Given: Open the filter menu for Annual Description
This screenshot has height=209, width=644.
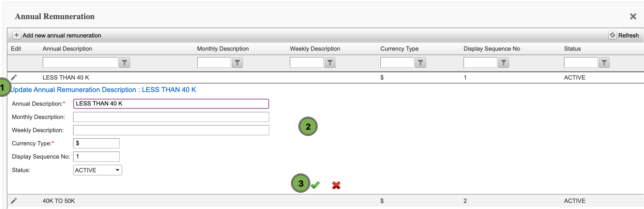Looking at the screenshot, I should [x=125, y=63].
